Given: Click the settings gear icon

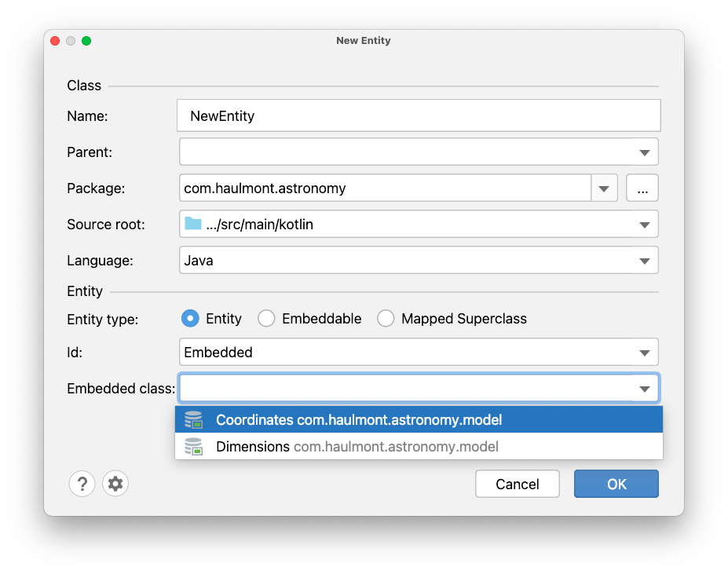Looking at the screenshot, I should tap(115, 483).
